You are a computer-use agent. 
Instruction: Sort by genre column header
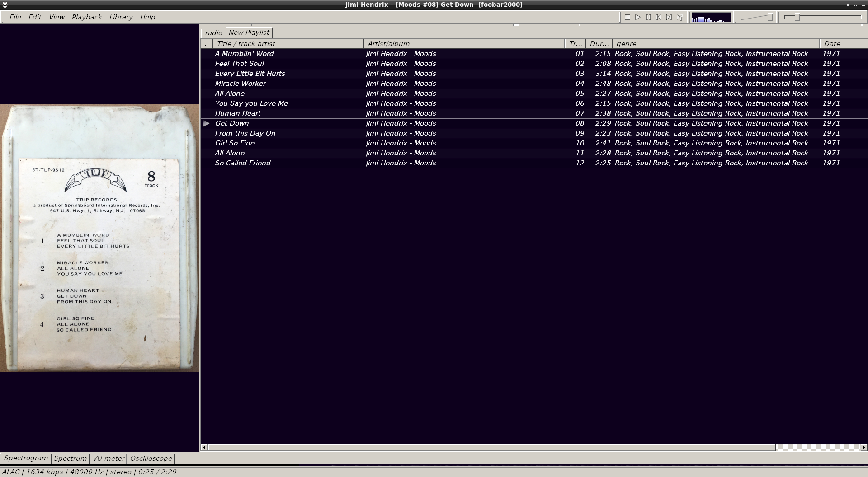click(x=716, y=44)
